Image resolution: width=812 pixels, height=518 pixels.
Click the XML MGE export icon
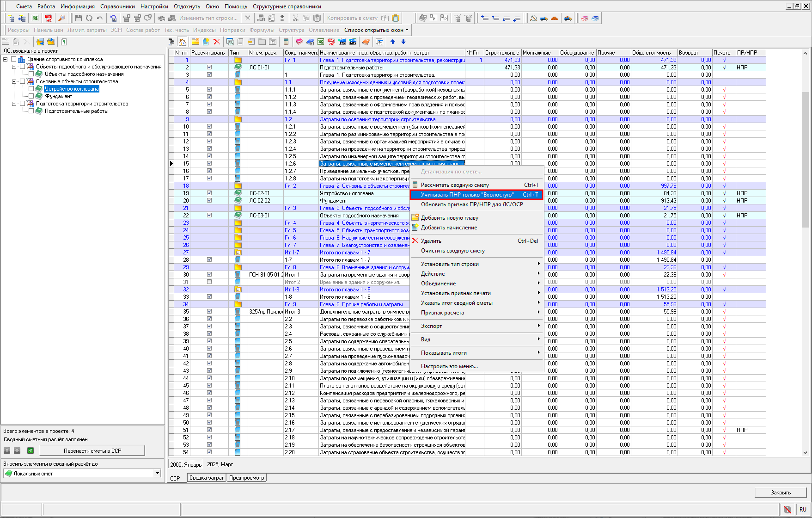(353, 42)
